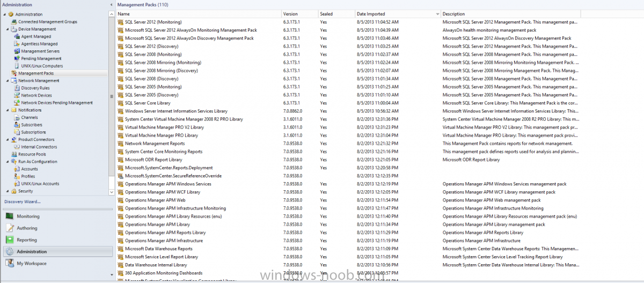Select the Security tree item

tap(25, 191)
